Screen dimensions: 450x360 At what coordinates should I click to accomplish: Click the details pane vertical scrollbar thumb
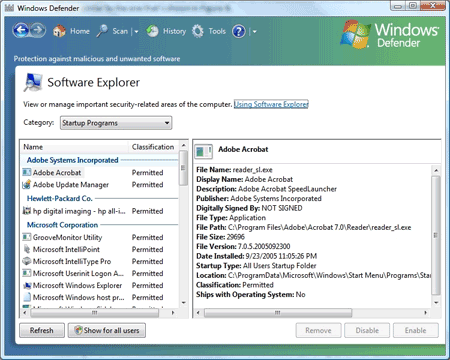coord(436,235)
